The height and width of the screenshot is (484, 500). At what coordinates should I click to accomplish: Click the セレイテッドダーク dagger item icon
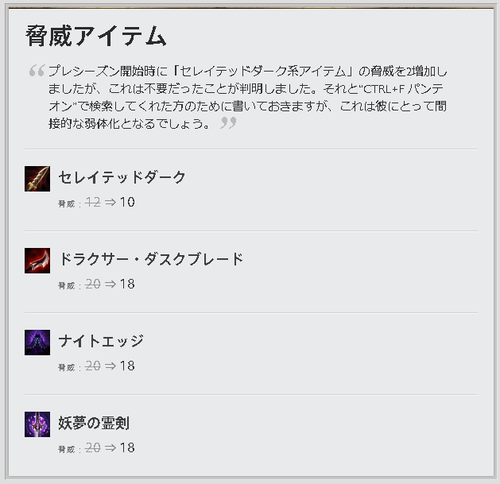[37, 179]
